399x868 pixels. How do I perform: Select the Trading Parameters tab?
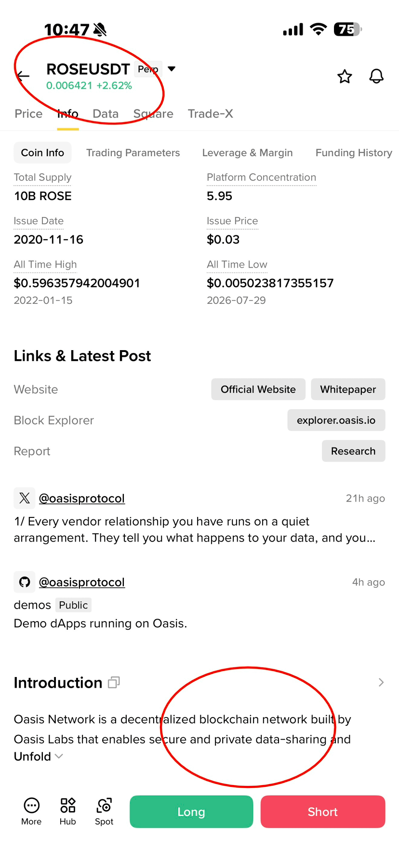pos(133,153)
